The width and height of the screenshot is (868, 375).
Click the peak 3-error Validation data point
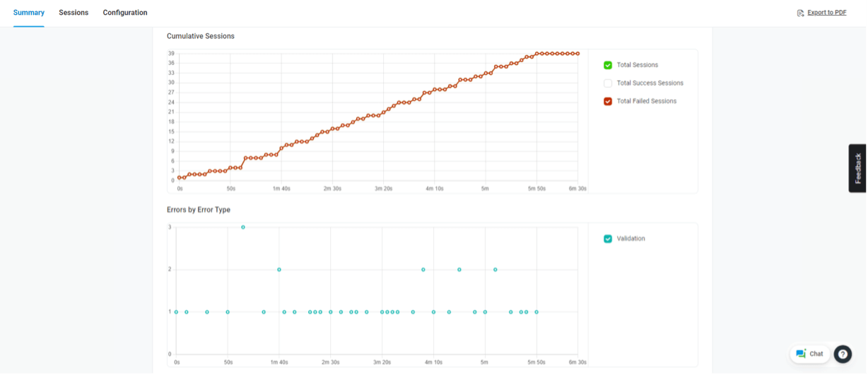click(x=243, y=227)
